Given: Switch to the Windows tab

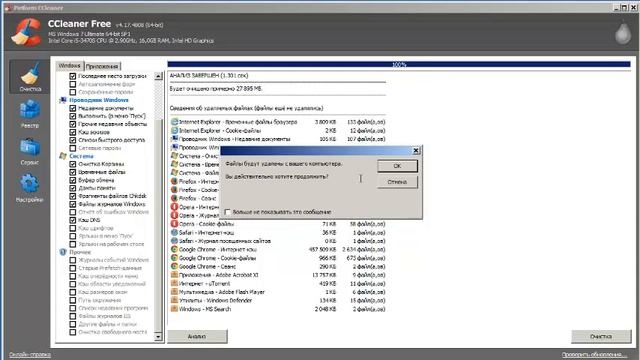Looking at the screenshot, I should pyautogui.click(x=69, y=66).
